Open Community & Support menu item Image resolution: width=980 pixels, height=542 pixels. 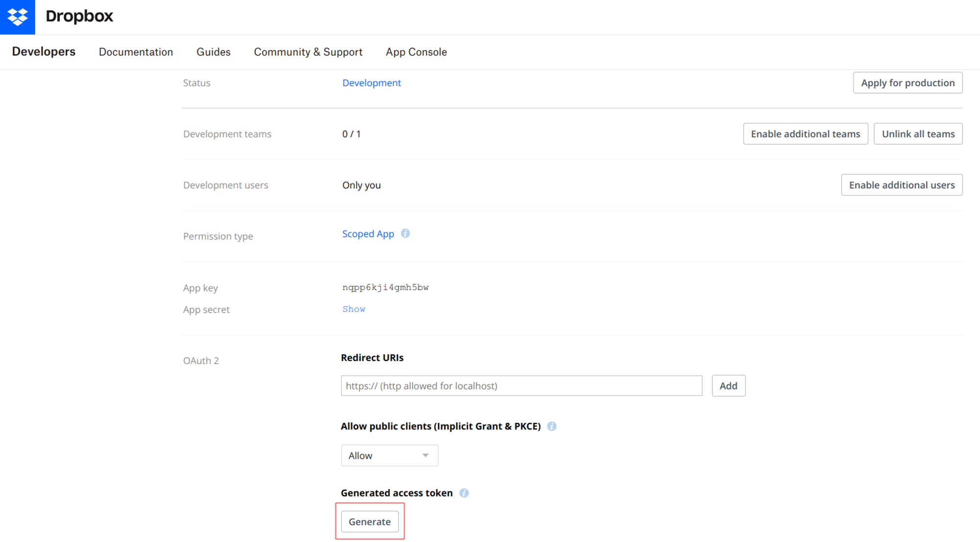[308, 52]
